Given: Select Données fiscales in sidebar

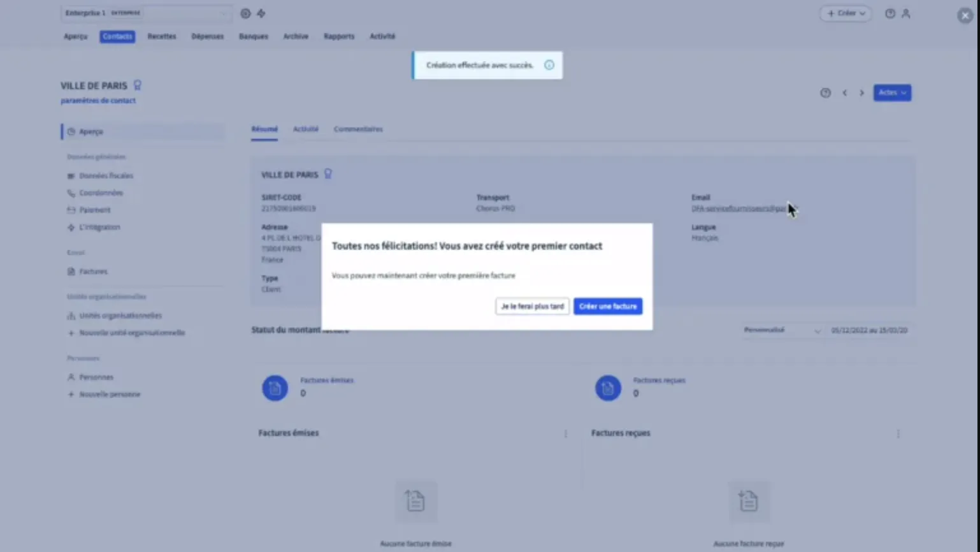Looking at the screenshot, I should tap(106, 176).
